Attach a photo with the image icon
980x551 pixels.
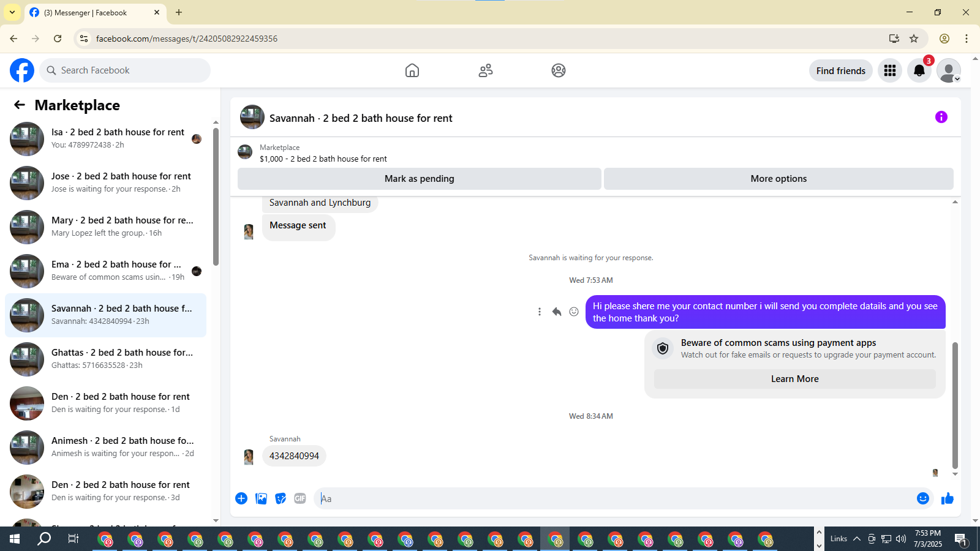pos(261,498)
